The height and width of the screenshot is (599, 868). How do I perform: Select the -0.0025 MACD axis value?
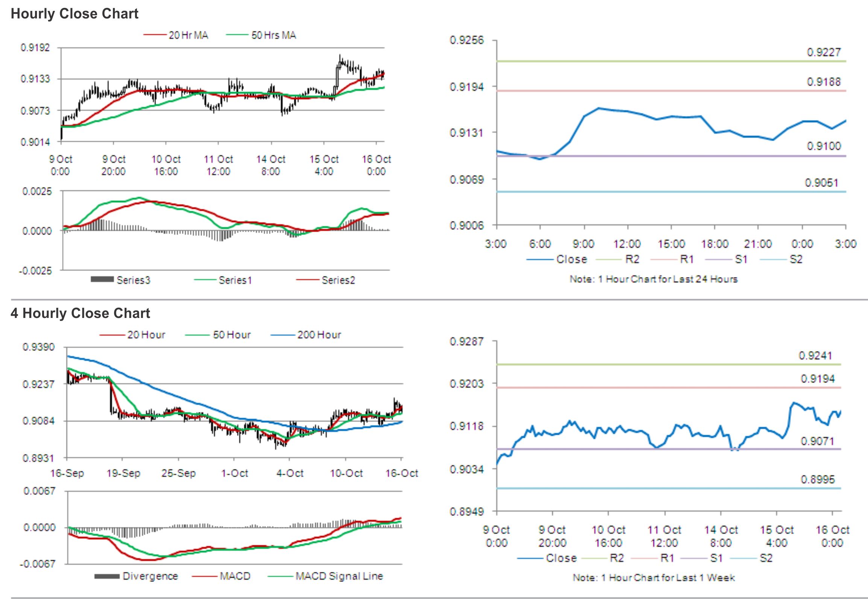pyautogui.click(x=35, y=271)
